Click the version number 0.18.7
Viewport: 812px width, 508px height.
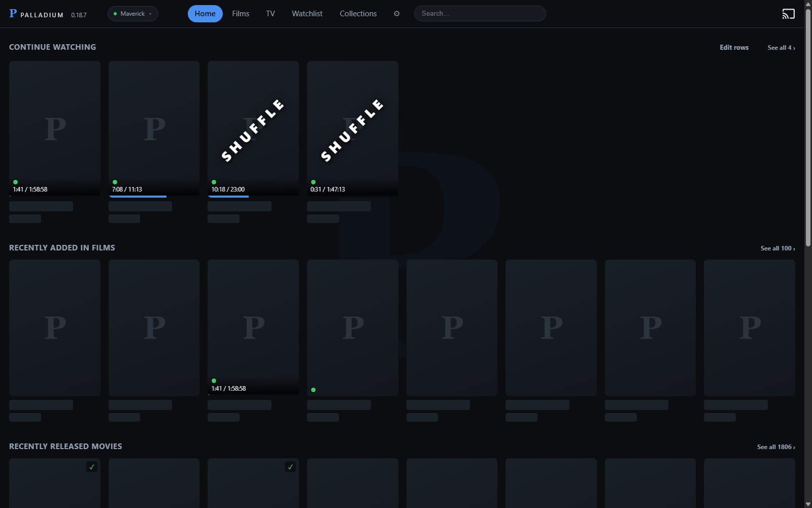[79, 15]
